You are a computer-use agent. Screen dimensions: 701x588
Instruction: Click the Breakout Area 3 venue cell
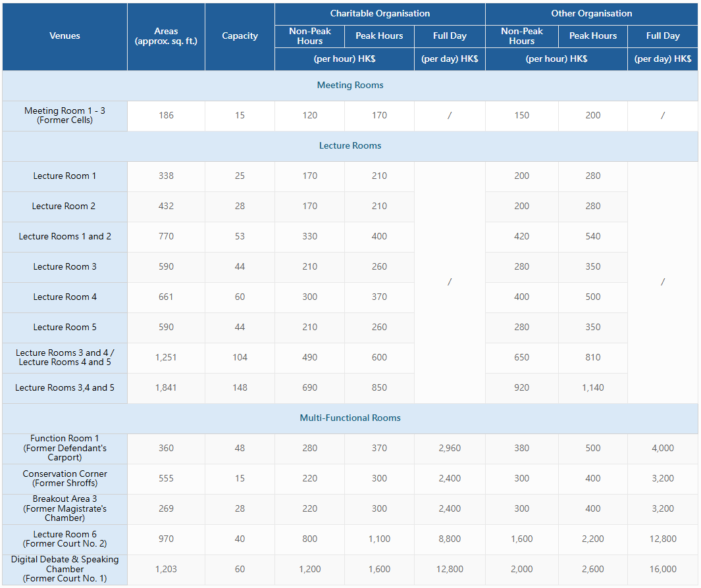click(x=65, y=509)
